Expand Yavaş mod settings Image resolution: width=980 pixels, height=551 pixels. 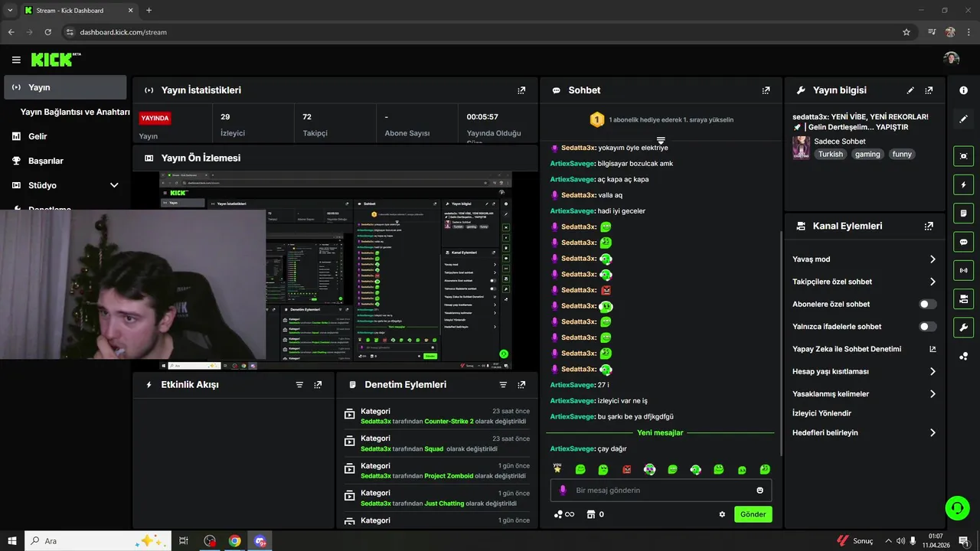coord(864,259)
